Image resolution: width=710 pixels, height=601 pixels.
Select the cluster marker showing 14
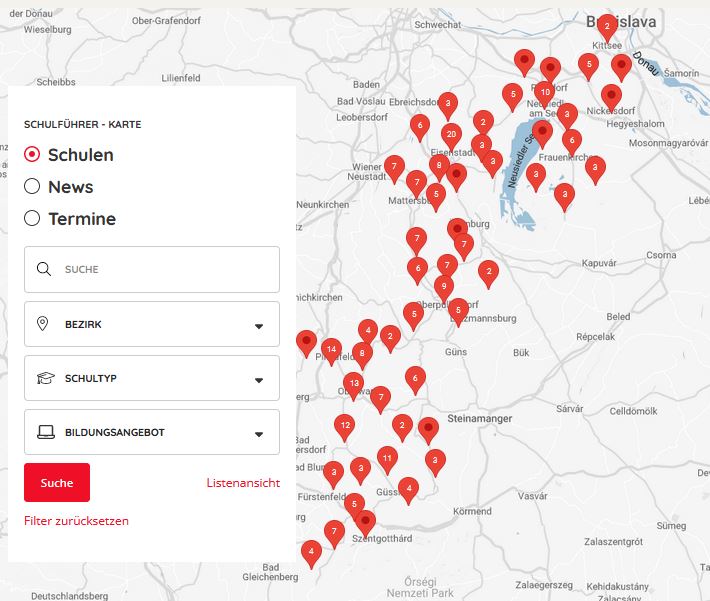[332, 349]
